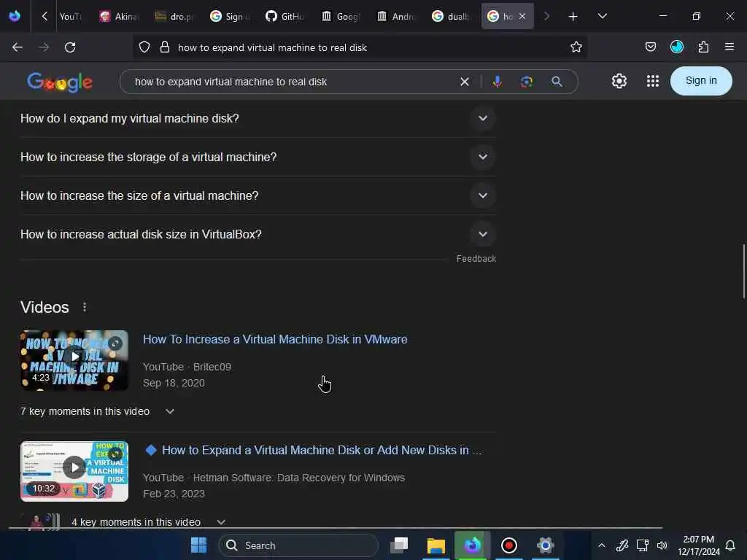List all tabs with the dropdown arrow
The height and width of the screenshot is (560, 747).
(602, 16)
